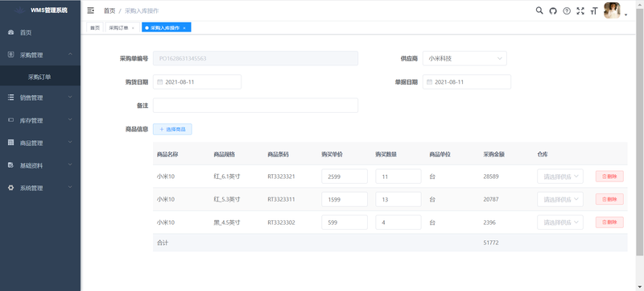This screenshot has height=291, width=644.
Task: Open the user avatar menu
Action: (x=612, y=10)
